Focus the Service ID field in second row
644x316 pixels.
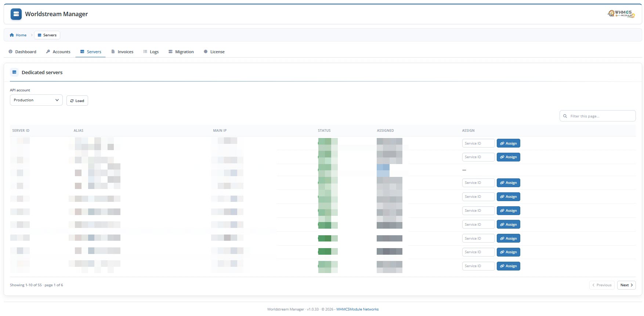tap(478, 157)
